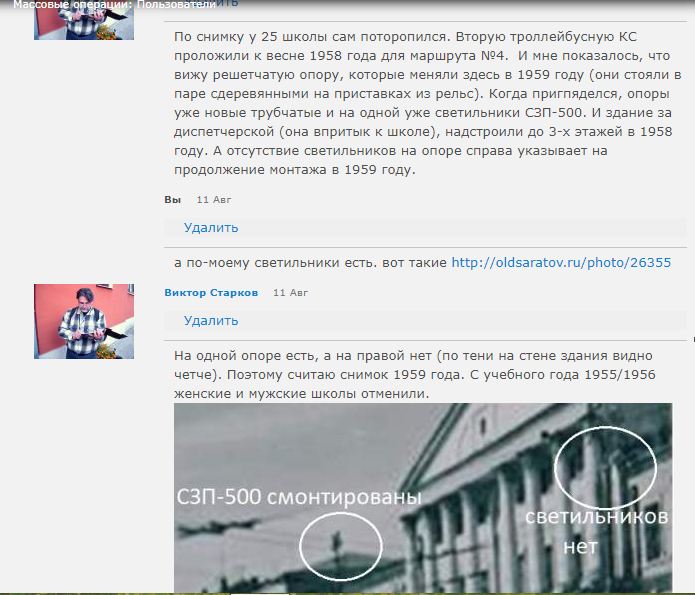Viewport: 695px width, 595px height.
Task: Click the comment 'а по-моему светильники есть'
Action: [x=310, y=263]
